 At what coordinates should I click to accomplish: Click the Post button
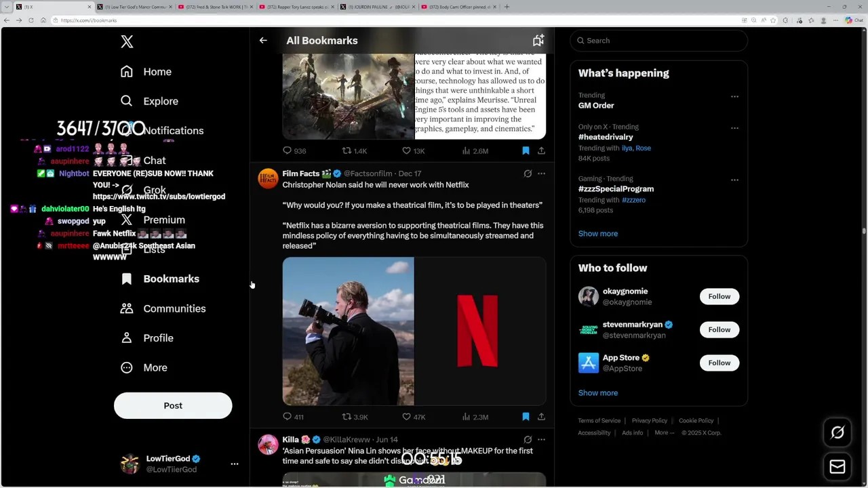tap(173, 405)
